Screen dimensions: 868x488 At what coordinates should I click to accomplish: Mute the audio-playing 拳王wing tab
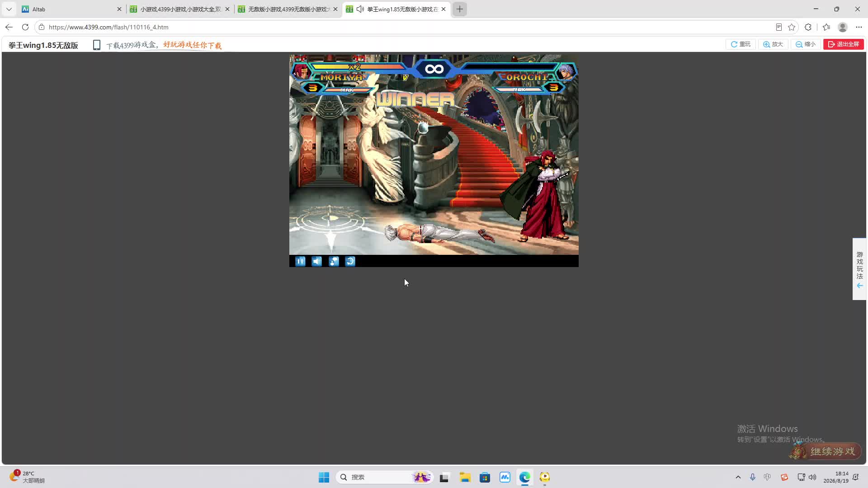coord(360,9)
